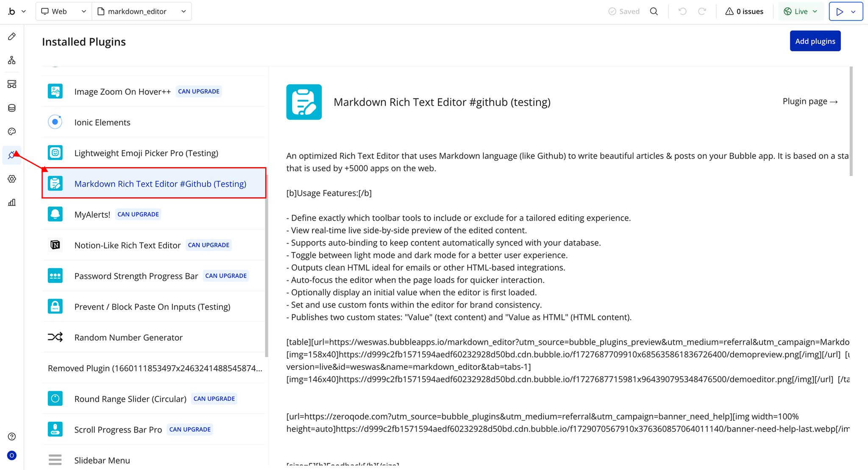This screenshot has height=470, width=868.
Task: Open the preview button dropdown chevron
Action: (x=854, y=11)
